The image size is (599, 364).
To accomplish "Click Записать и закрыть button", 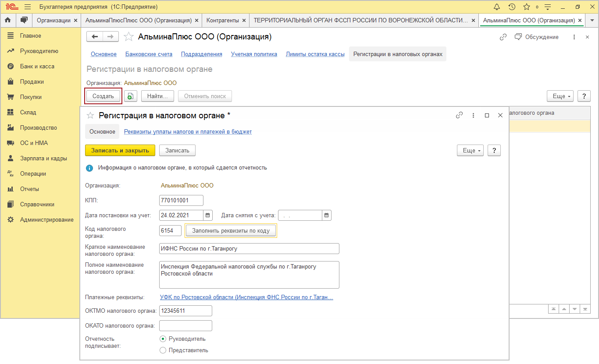I will pos(120,150).
